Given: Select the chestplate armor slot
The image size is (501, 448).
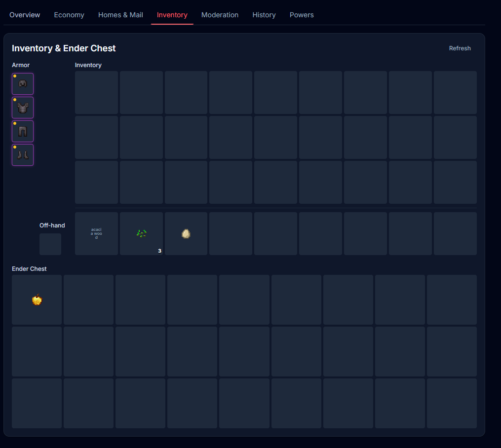Looking at the screenshot, I should coord(23,108).
